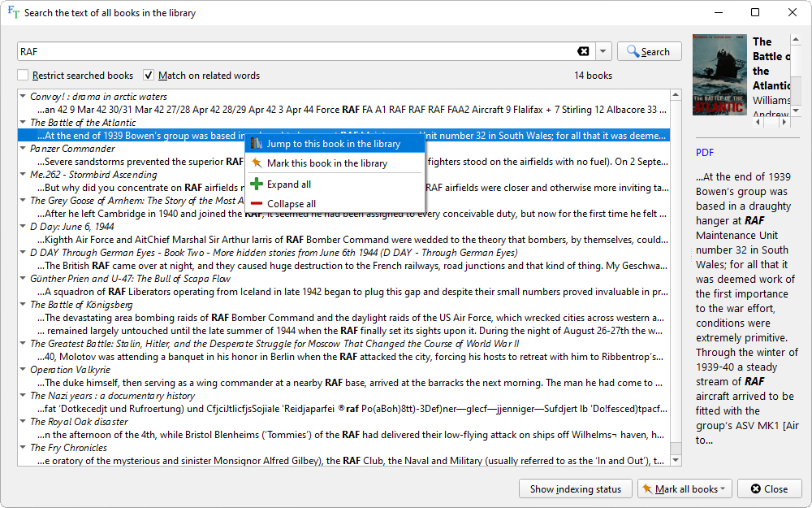Choose Jump to this book in the library
The height and width of the screenshot is (508, 812).
click(x=334, y=144)
